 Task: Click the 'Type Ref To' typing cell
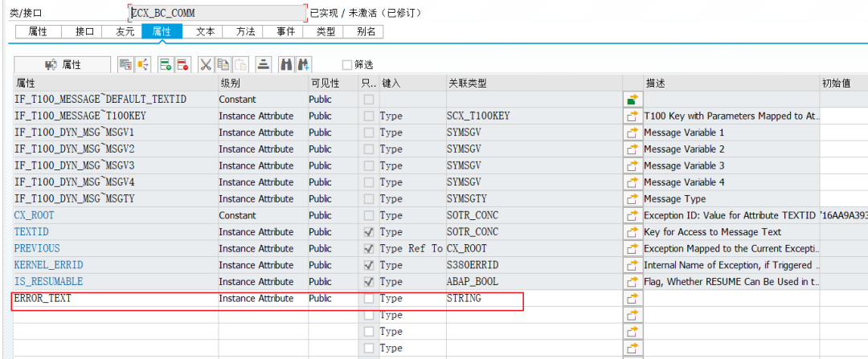[x=412, y=249]
